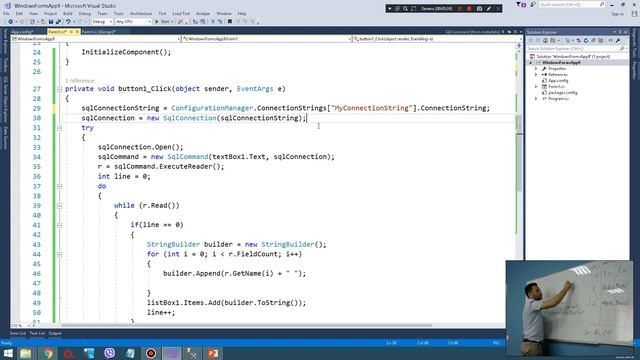Click pencil draw icon in recording bar

489,9
